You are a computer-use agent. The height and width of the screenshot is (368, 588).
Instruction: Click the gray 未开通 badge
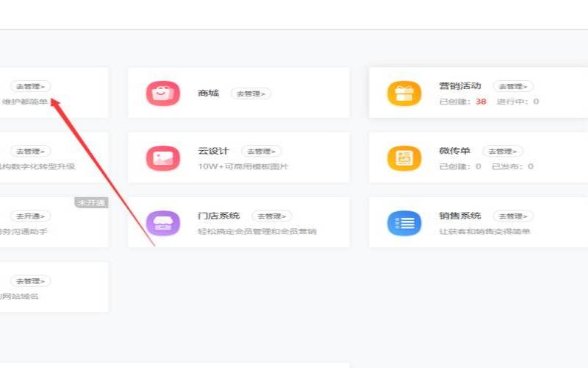91,203
